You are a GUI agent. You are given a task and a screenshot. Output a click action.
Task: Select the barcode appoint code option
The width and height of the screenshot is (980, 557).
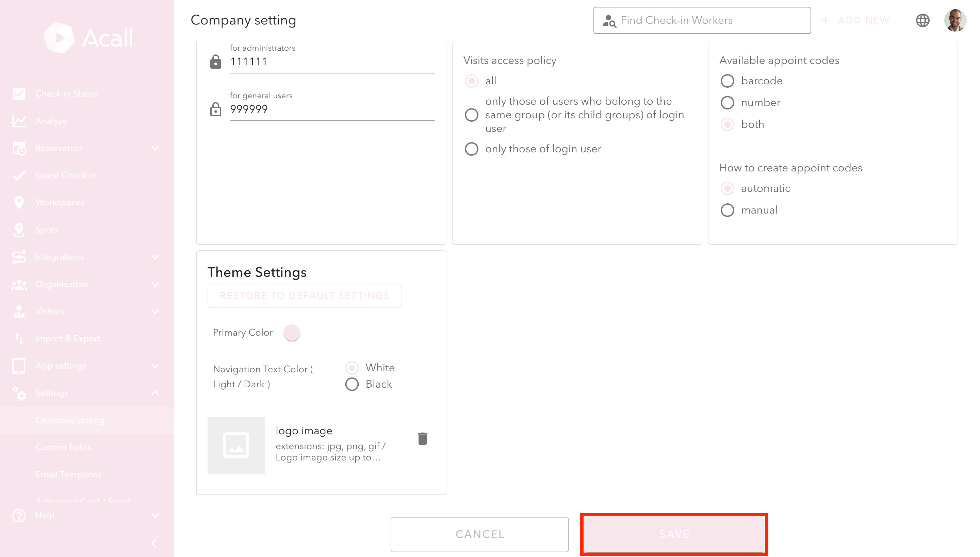[x=727, y=81]
